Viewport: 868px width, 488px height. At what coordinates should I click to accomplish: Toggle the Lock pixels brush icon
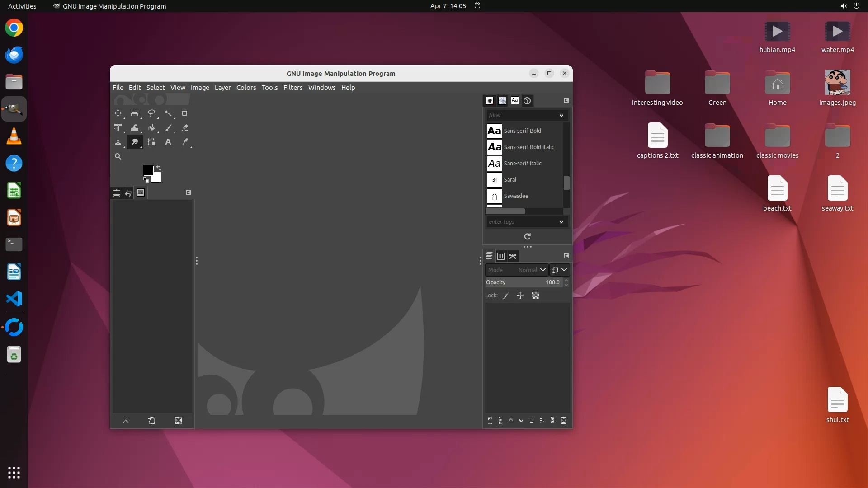coord(506,296)
